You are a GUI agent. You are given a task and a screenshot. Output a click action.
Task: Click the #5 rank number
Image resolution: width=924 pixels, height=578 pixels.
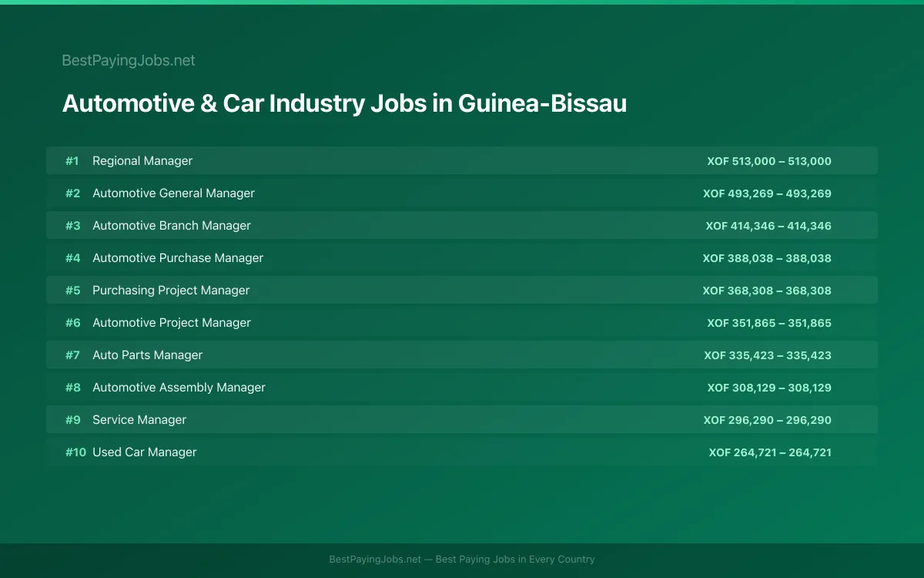[x=72, y=291]
